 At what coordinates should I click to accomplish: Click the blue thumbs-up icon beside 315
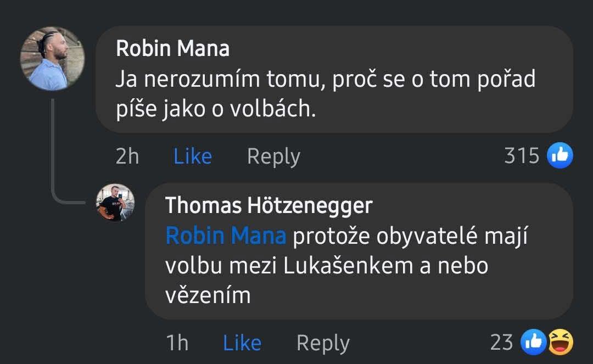click(x=560, y=156)
